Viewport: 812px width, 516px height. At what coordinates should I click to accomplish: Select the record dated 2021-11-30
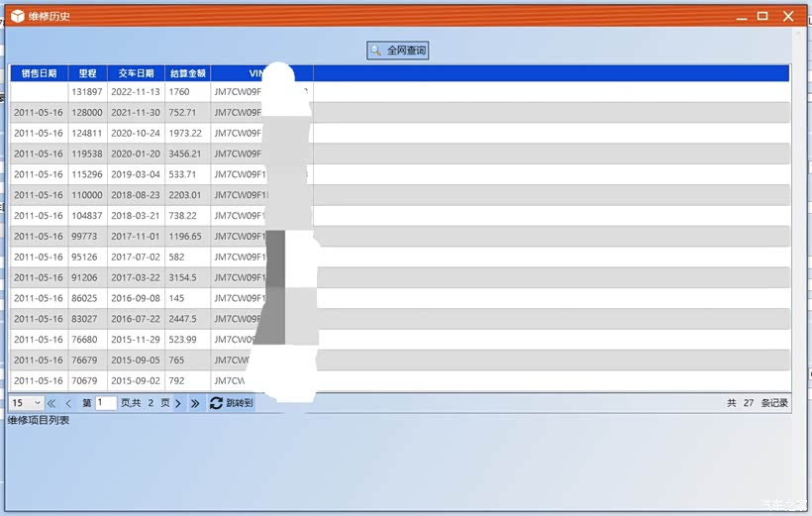click(135, 113)
